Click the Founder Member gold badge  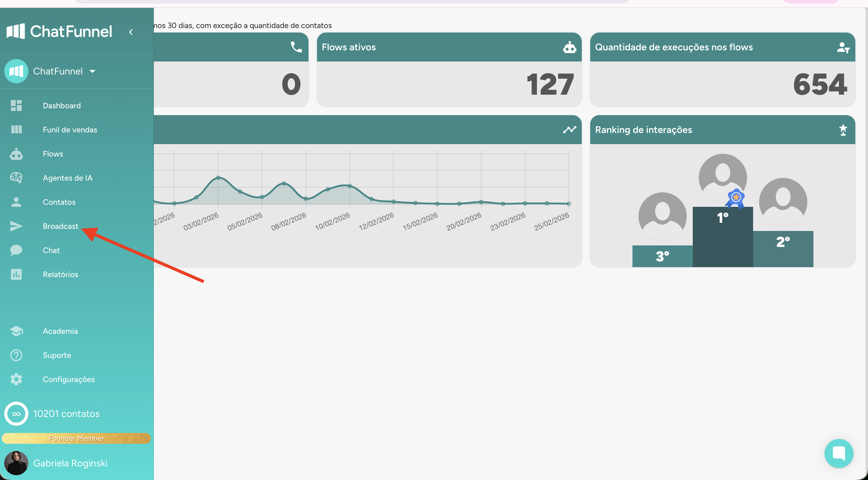pyautogui.click(x=76, y=438)
